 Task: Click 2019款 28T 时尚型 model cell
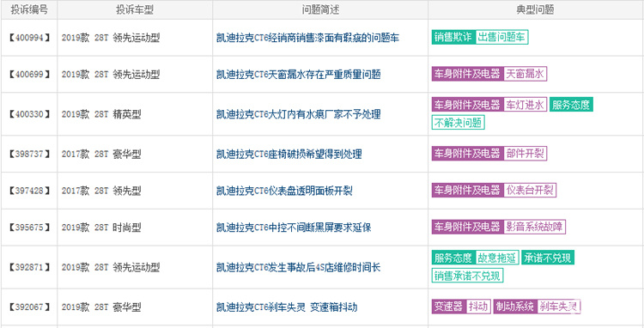101,228
